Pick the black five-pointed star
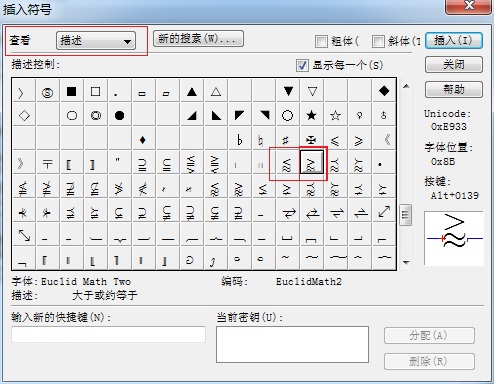Image resolution: width=494 pixels, height=384 pixels. (x=311, y=115)
